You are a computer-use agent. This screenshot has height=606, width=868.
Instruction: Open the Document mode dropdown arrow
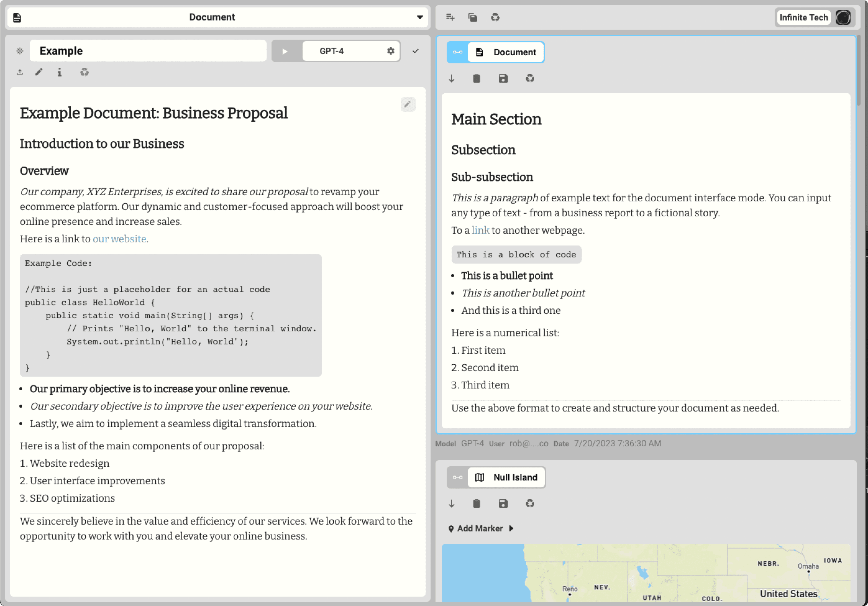(x=420, y=17)
